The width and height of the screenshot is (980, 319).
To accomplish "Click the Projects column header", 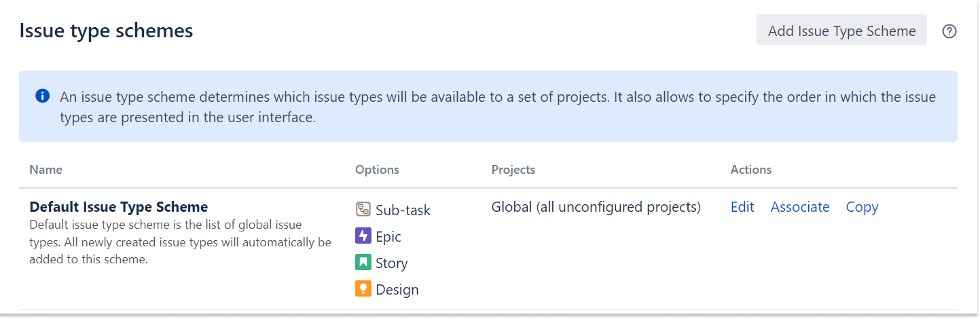I will [513, 170].
